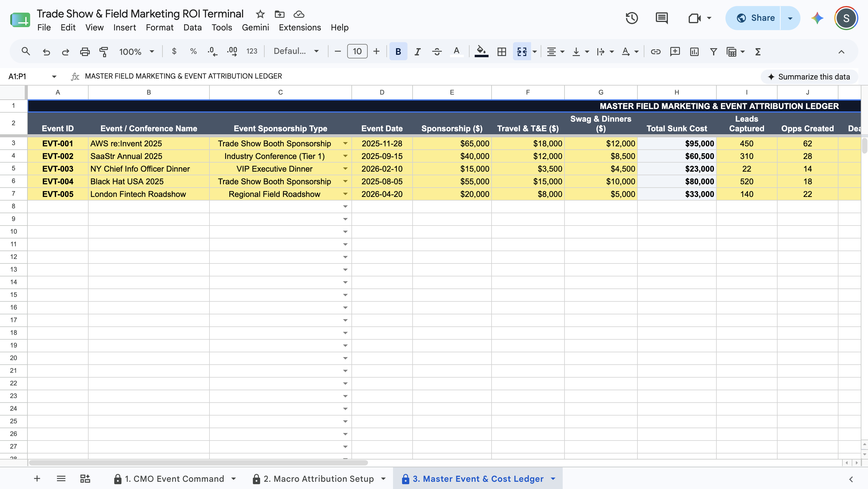This screenshot has height=489, width=868.
Task: Insert a comment
Action: (x=675, y=51)
